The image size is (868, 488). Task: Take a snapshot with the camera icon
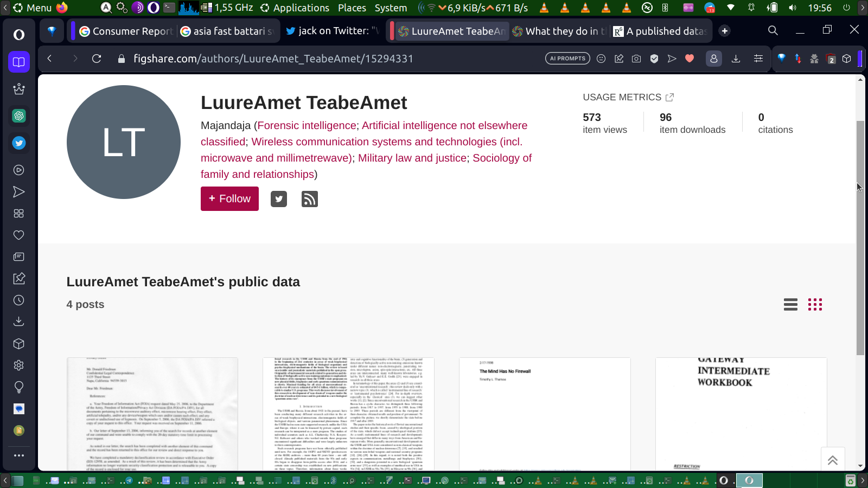pyautogui.click(x=636, y=59)
